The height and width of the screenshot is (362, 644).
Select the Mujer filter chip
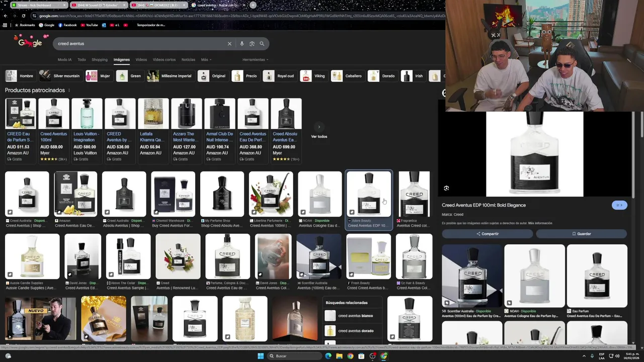(x=99, y=76)
